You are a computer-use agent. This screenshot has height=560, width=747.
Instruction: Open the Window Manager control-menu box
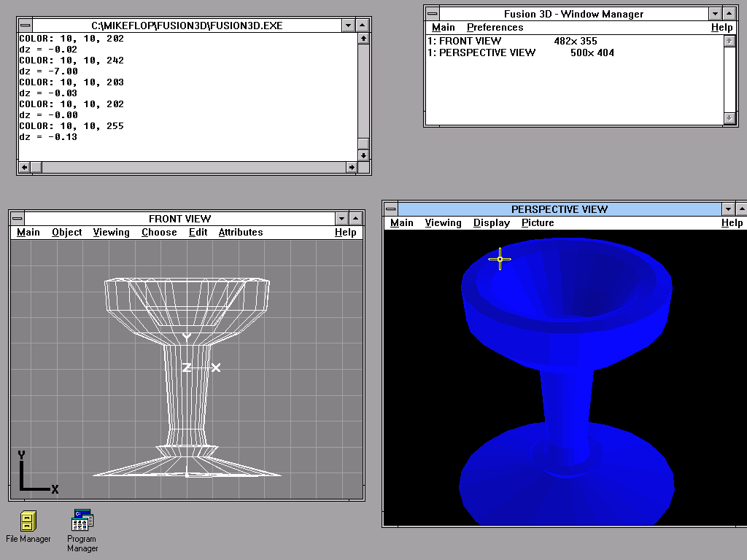click(433, 14)
